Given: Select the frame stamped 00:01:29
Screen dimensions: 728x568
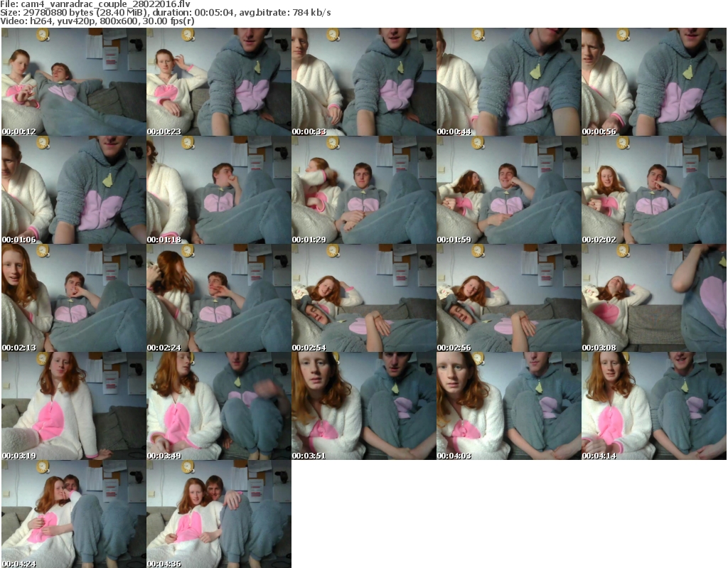Looking at the screenshot, I should 363,190.
